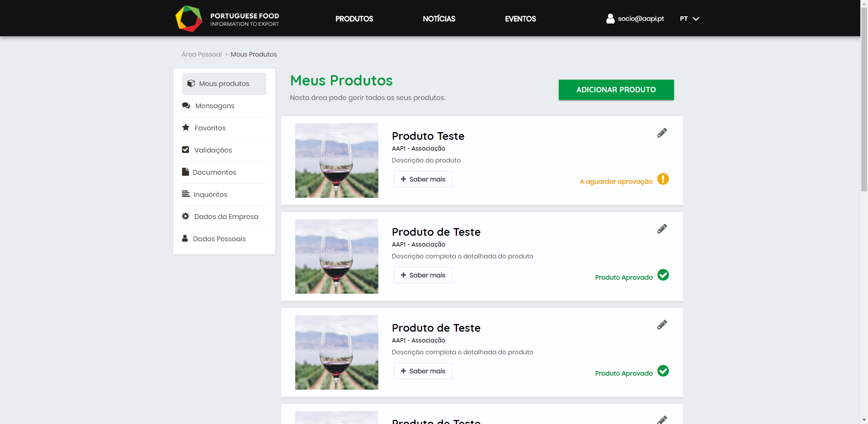
Task: Click the document icon beside Documentos
Action: pos(185,172)
